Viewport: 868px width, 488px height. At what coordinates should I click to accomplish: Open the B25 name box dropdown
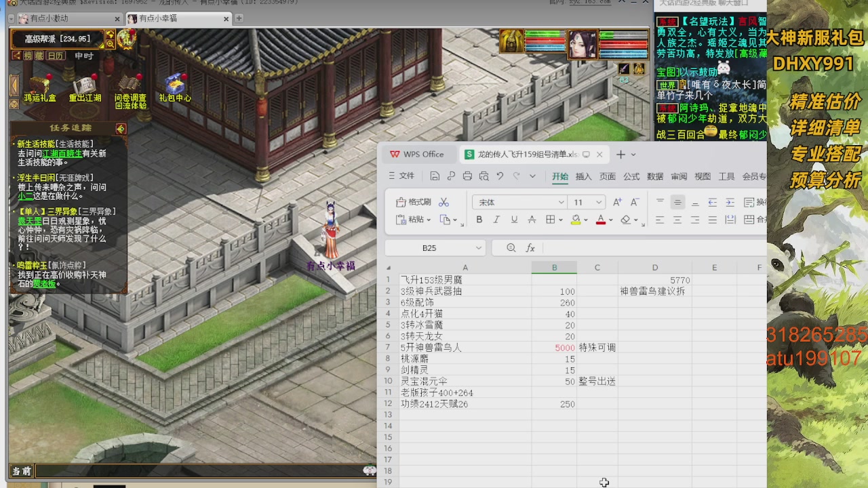pyautogui.click(x=478, y=248)
